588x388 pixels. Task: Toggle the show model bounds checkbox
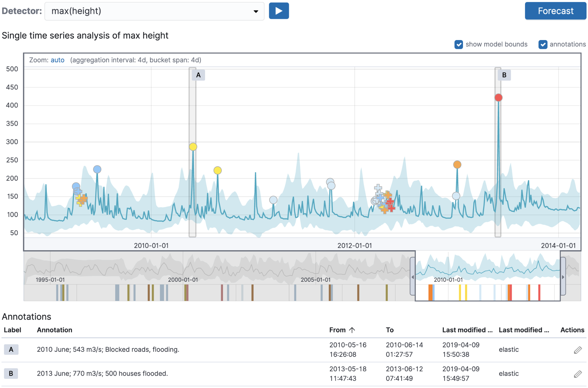click(x=459, y=44)
